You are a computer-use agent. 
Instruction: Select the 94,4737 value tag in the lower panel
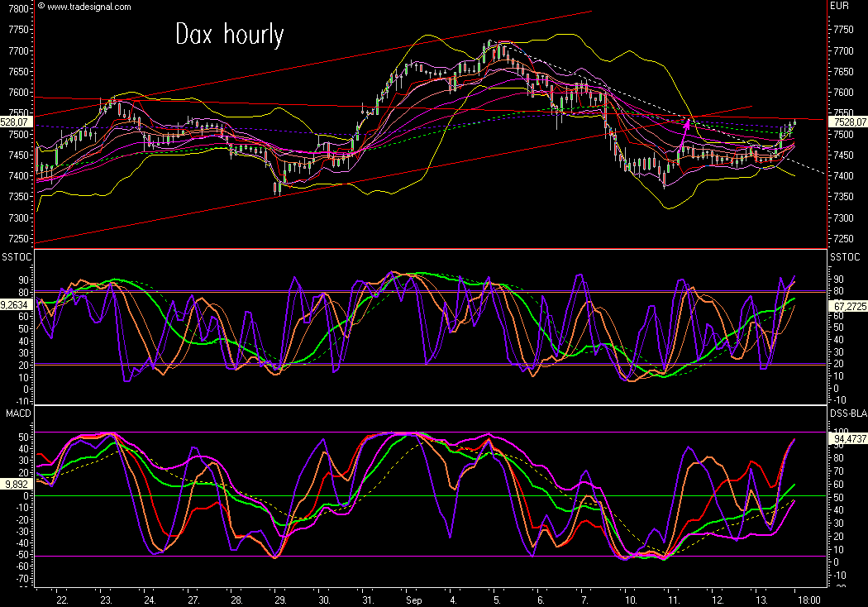[847, 439]
